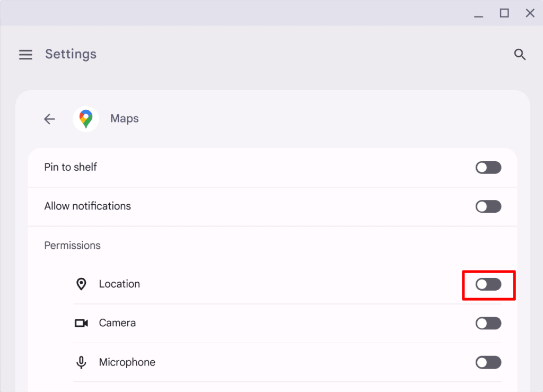The width and height of the screenshot is (543, 392).
Task: Click the Location label text
Action: pos(119,284)
